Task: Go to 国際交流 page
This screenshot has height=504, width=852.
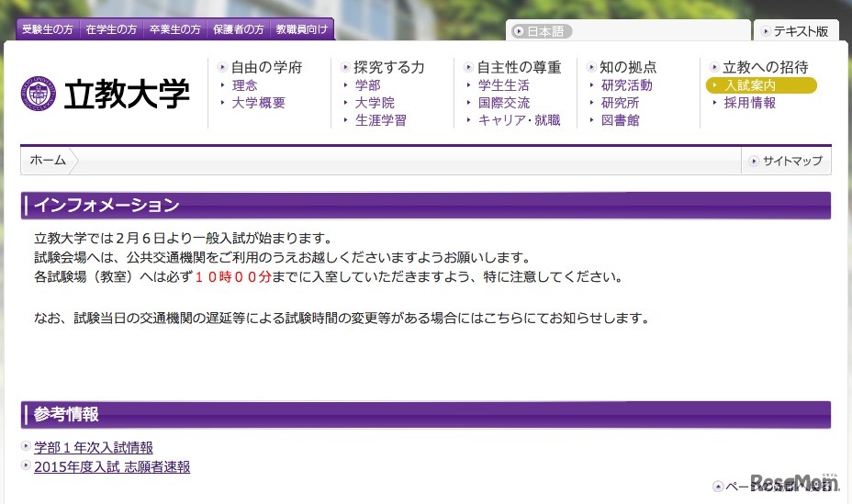Action: point(504,103)
